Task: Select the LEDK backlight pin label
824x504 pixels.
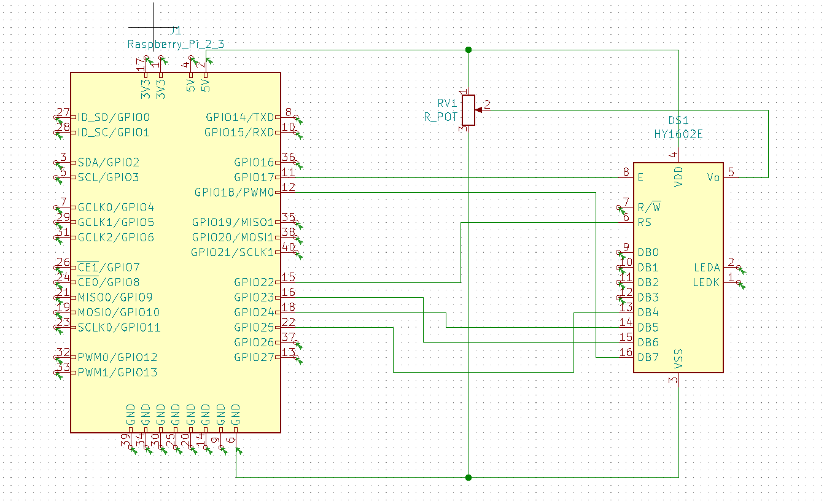Action: 706,282
